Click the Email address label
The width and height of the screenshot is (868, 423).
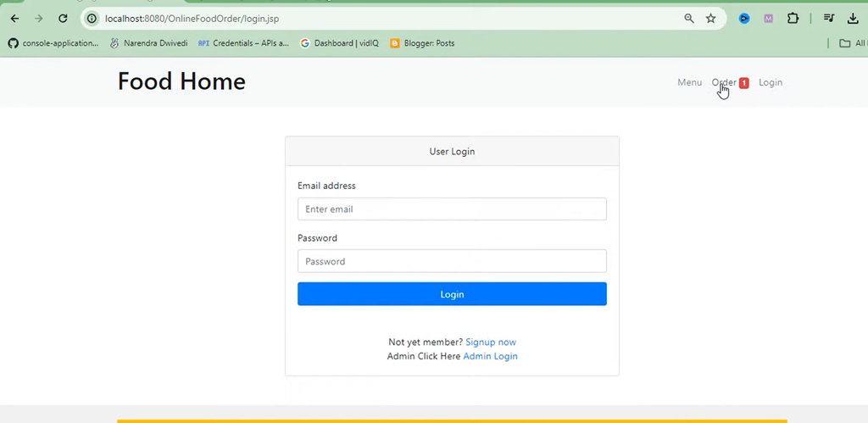click(326, 186)
